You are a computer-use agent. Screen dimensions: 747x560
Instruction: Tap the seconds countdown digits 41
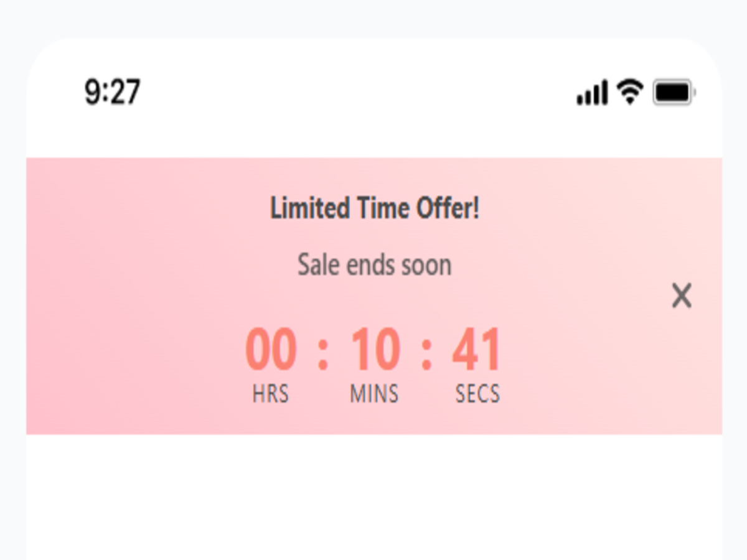pyautogui.click(x=476, y=350)
